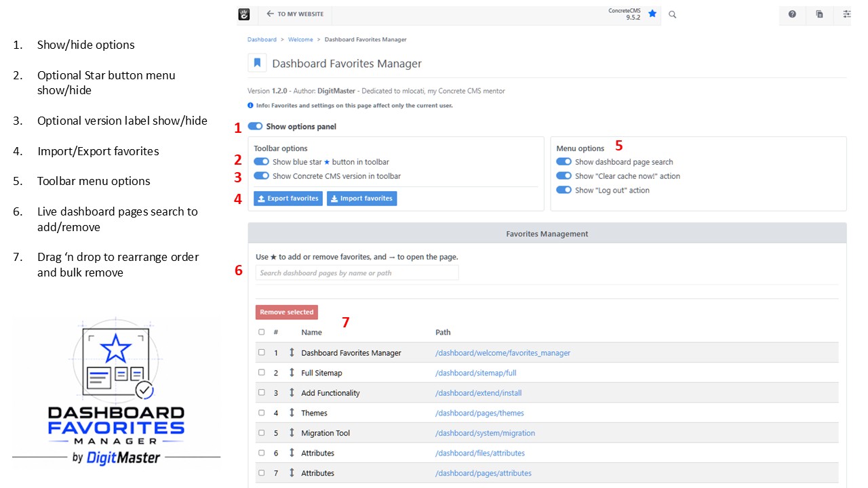868x488 pixels.
Task: Open the /dashboard/pages/themes path link
Action: click(479, 413)
